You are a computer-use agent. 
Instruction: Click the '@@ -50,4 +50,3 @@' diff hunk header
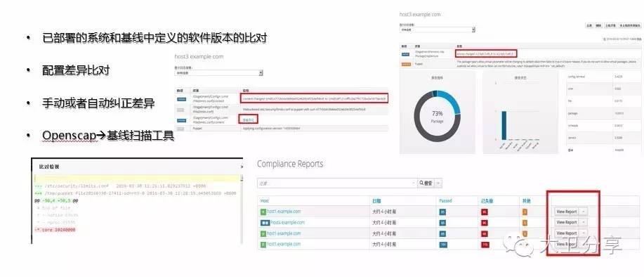(x=56, y=200)
